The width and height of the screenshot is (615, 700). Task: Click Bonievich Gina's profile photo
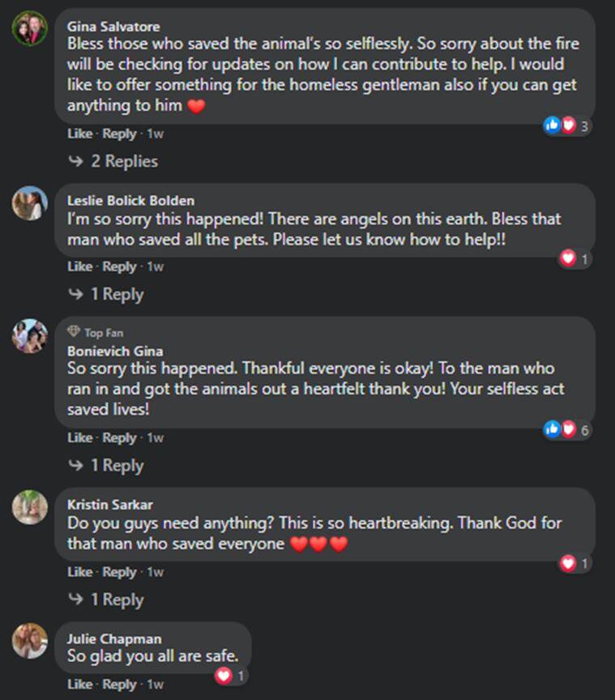30,335
